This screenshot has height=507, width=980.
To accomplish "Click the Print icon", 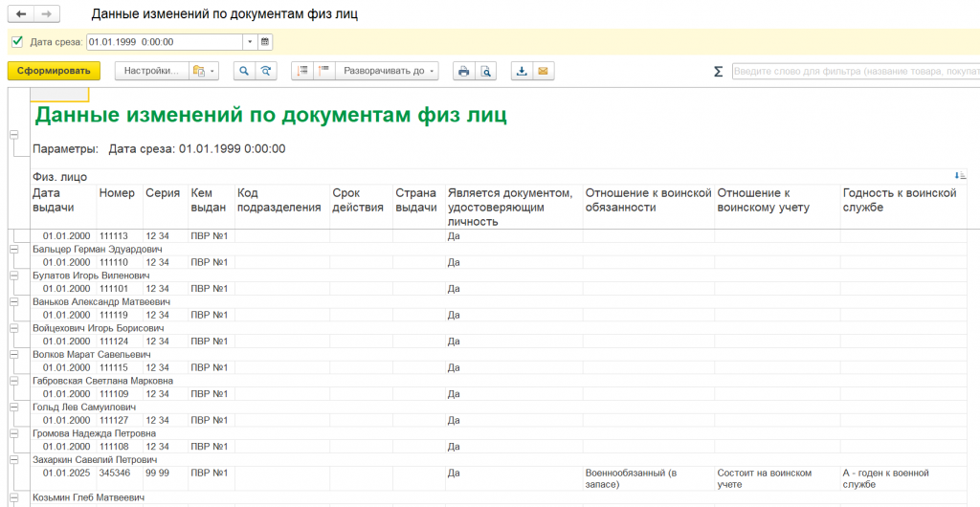I will coord(463,71).
